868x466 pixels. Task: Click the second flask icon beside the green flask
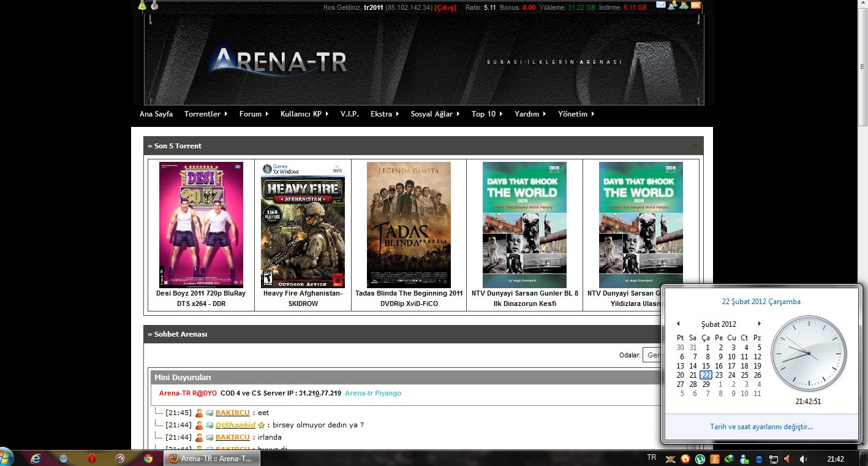pos(154,5)
